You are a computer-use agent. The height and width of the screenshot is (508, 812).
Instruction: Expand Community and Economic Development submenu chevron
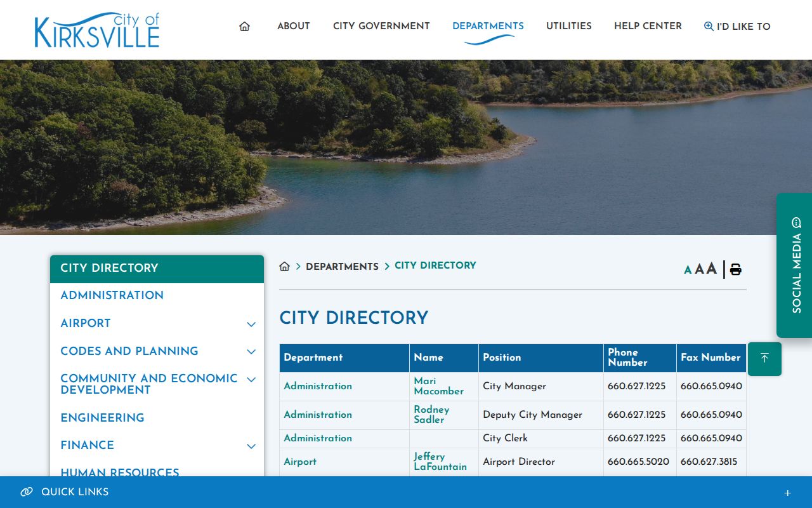tap(251, 380)
